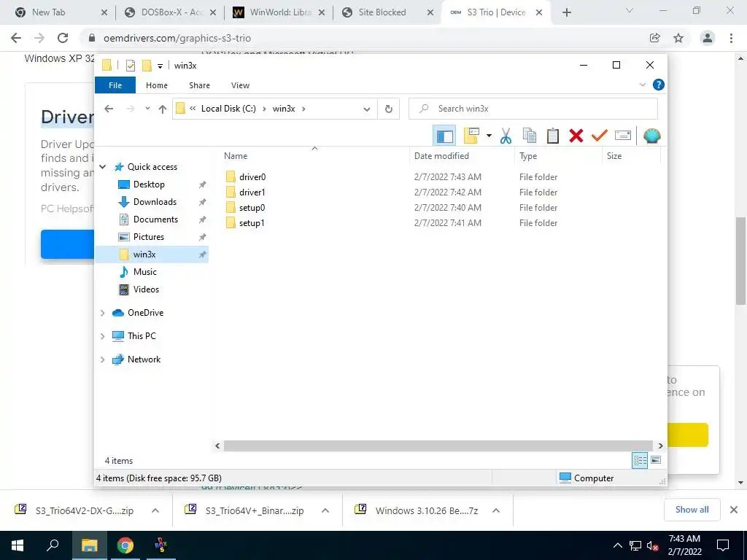
Task: Open a new Chrome tab plus button
Action: click(x=566, y=12)
